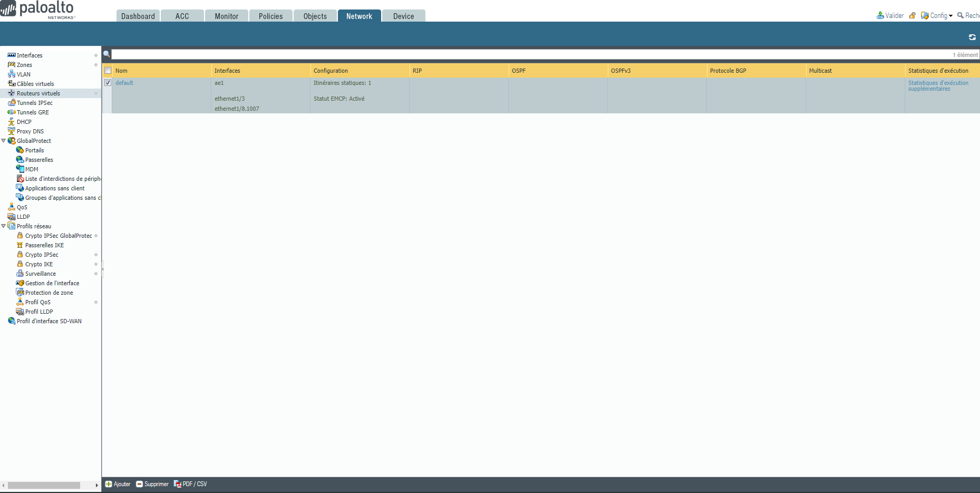Viewport: 980px width, 493px height.
Task: Click the search filter input field
Action: tap(545, 55)
